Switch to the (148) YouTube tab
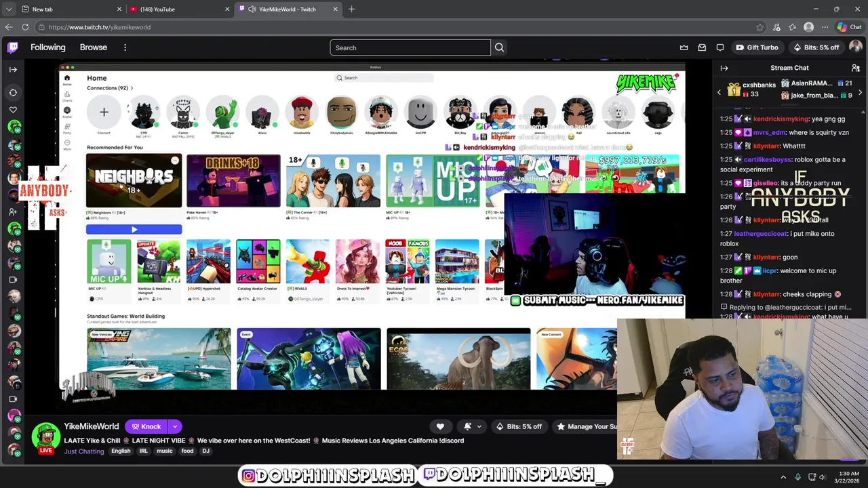 [x=179, y=9]
